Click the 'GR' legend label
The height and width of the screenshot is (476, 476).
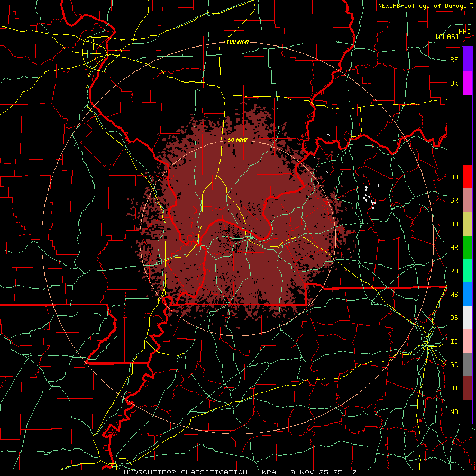pyautogui.click(x=454, y=200)
